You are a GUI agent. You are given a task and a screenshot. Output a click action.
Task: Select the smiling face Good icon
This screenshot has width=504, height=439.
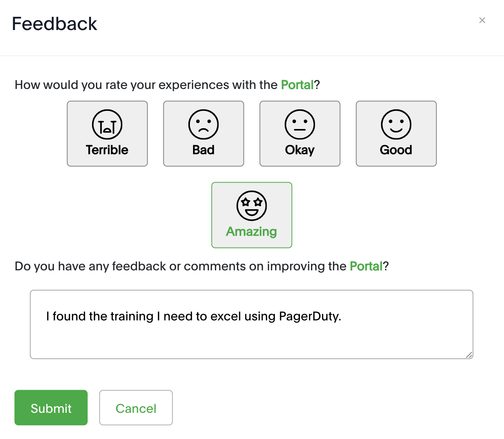[x=396, y=124]
